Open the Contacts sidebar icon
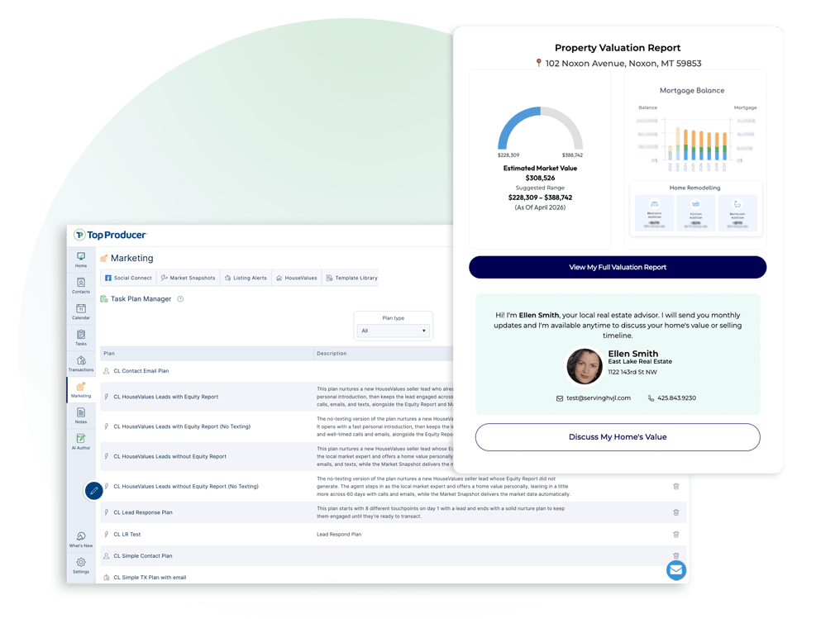 coord(81,286)
